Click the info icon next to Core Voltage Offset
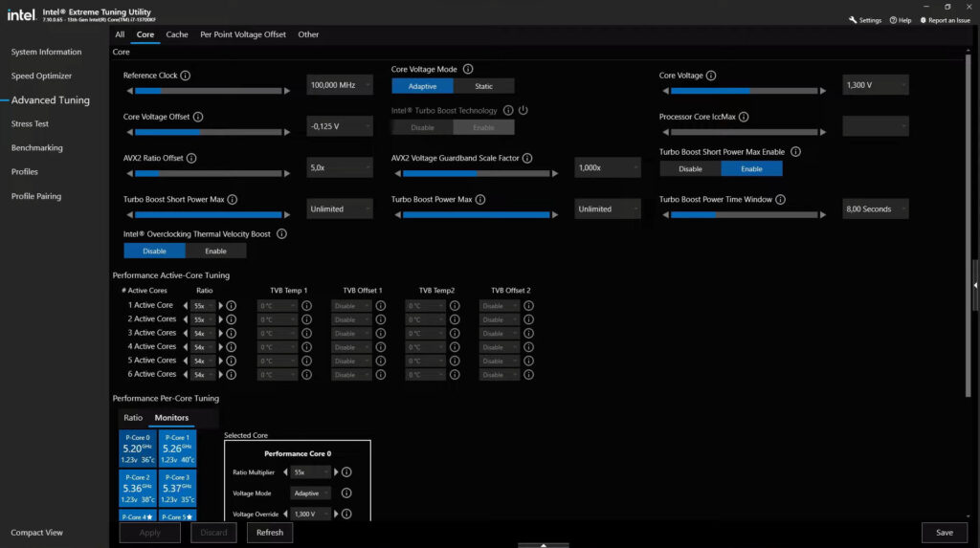The image size is (980, 548). click(198, 117)
